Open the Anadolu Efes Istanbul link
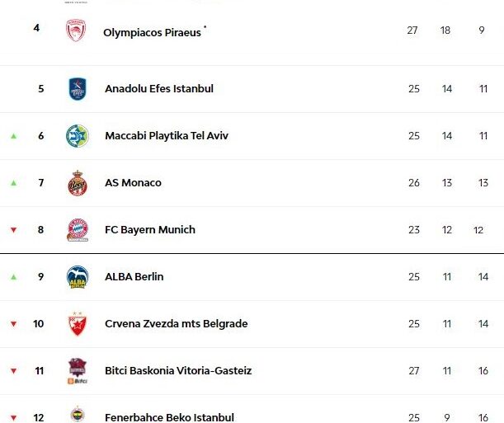504x423 pixels. pyautogui.click(x=158, y=89)
